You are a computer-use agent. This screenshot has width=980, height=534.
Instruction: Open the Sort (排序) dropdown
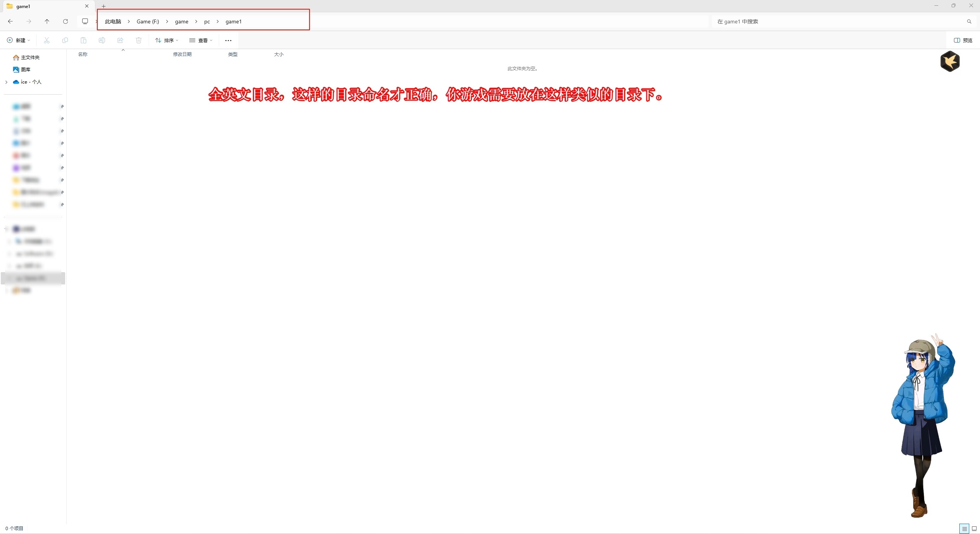tap(167, 40)
